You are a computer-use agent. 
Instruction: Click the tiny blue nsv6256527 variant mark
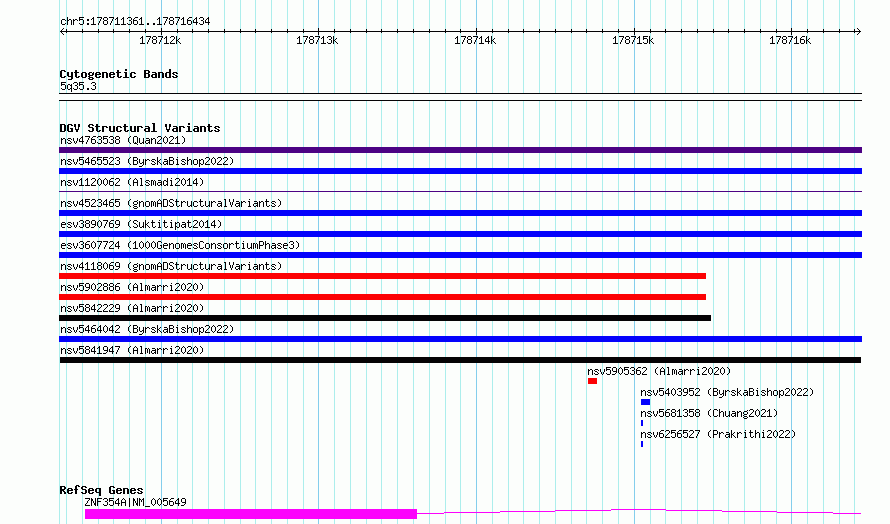click(x=642, y=444)
